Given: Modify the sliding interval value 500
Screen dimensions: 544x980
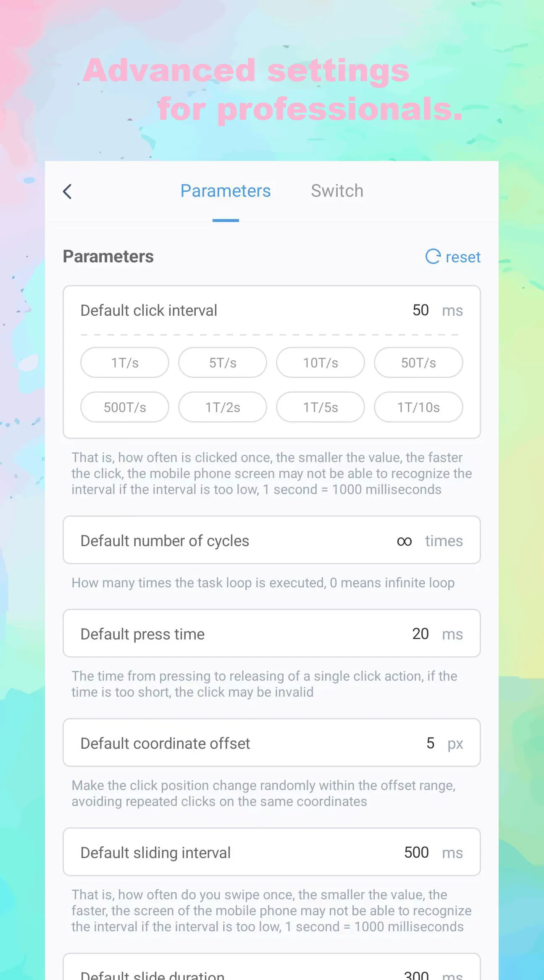Looking at the screenshot, I should 416,853.
